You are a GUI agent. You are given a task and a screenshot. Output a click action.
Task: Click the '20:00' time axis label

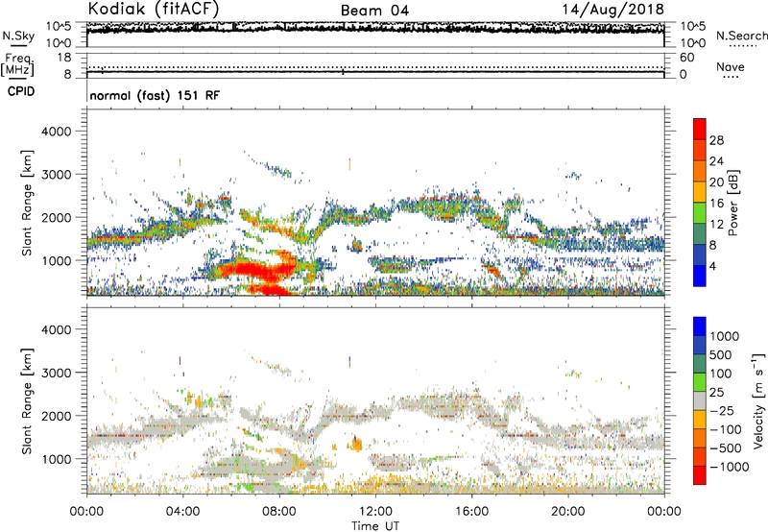tap(567, 512)
